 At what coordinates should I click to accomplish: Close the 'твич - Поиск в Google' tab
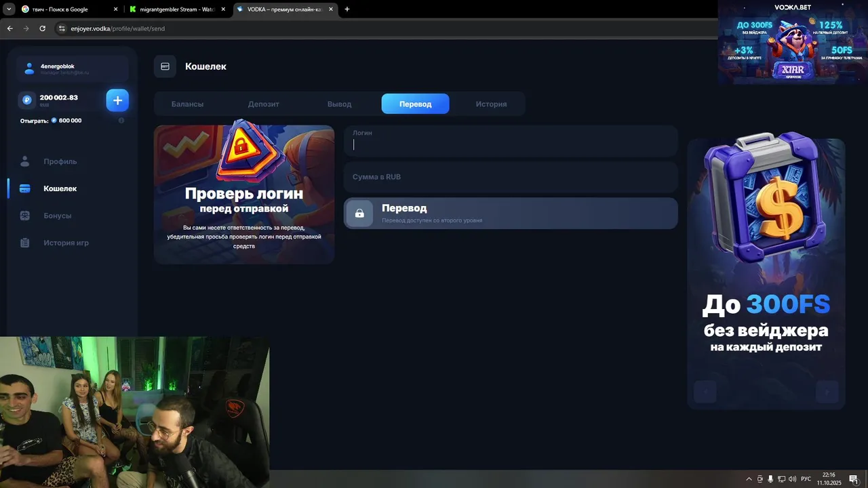[x=115, y=9]
